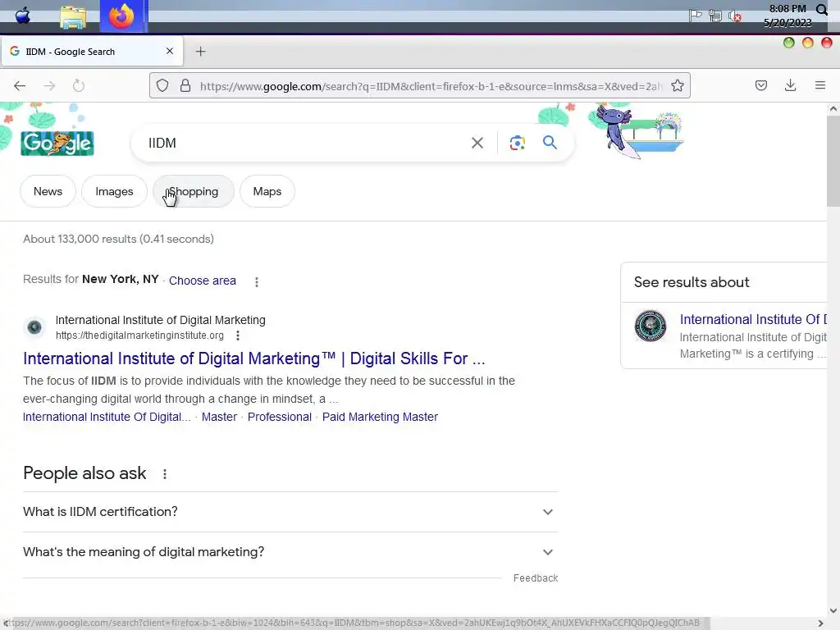Switch to the Maps filter
840x630 pixels.
pos(267,191)
